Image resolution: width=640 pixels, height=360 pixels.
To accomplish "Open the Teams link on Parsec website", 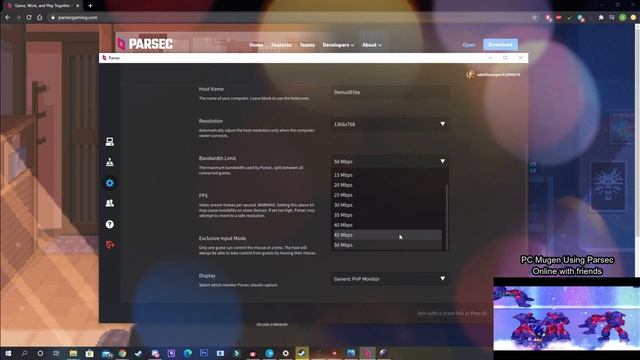I will pos(307,45).
